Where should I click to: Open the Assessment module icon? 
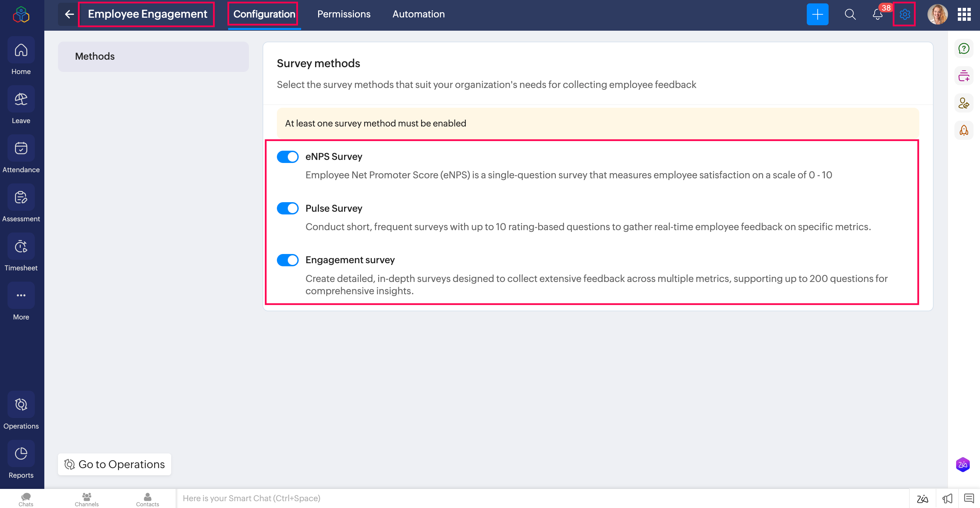pyautogui.click(x=21, y=198)
